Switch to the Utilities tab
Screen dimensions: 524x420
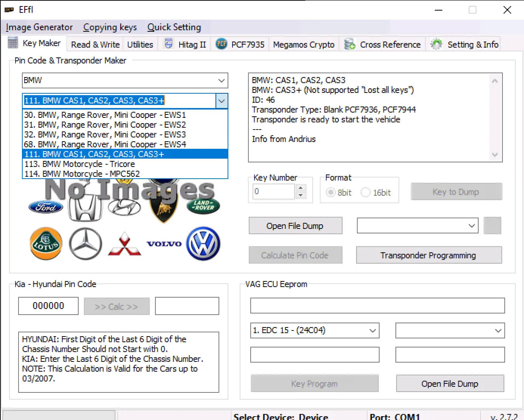(x=140, y=45)
